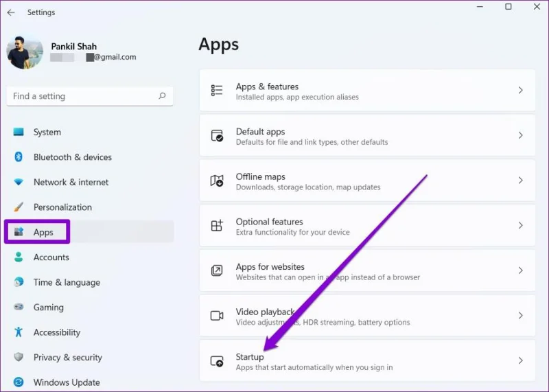Expand Apps & features chevron
This screenshot has height=392, width=549.
pos(521,91)
